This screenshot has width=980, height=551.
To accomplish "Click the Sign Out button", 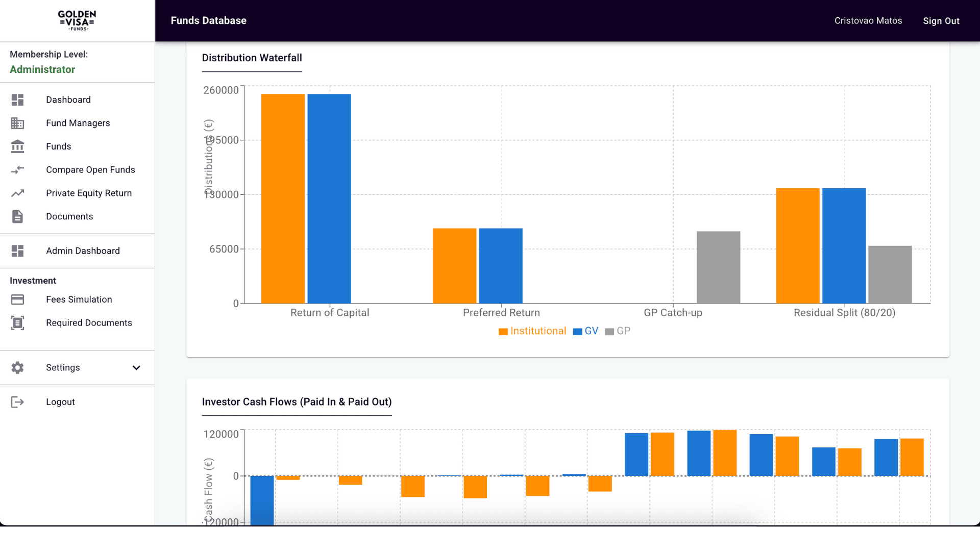I will point(941,21).
